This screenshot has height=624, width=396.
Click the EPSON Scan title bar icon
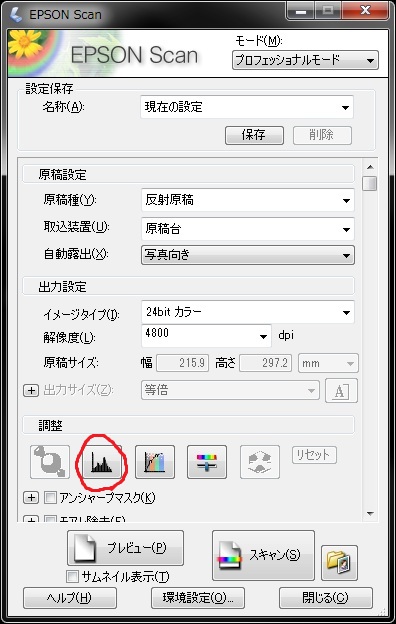coord(16,15)
